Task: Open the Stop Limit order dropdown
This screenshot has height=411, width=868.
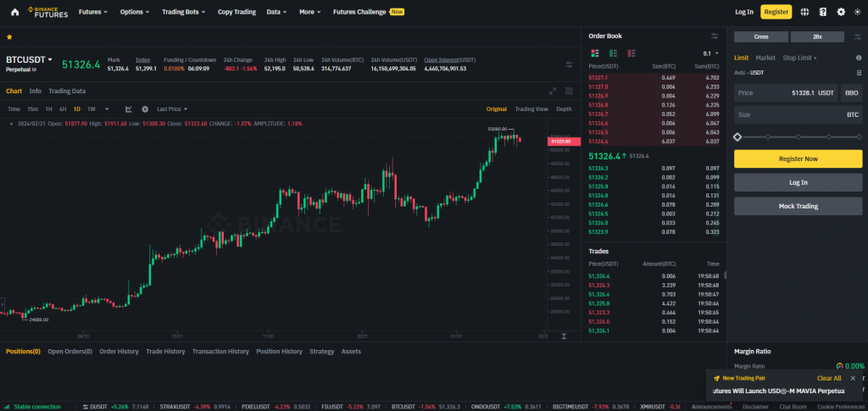Action: point(799,58)
